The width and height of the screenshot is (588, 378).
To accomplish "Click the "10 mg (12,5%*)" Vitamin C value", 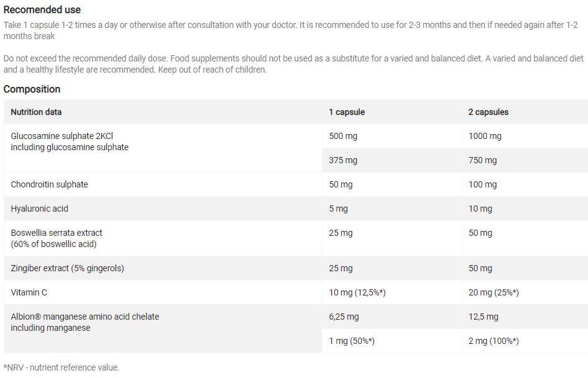I will [x=357, y=292].
